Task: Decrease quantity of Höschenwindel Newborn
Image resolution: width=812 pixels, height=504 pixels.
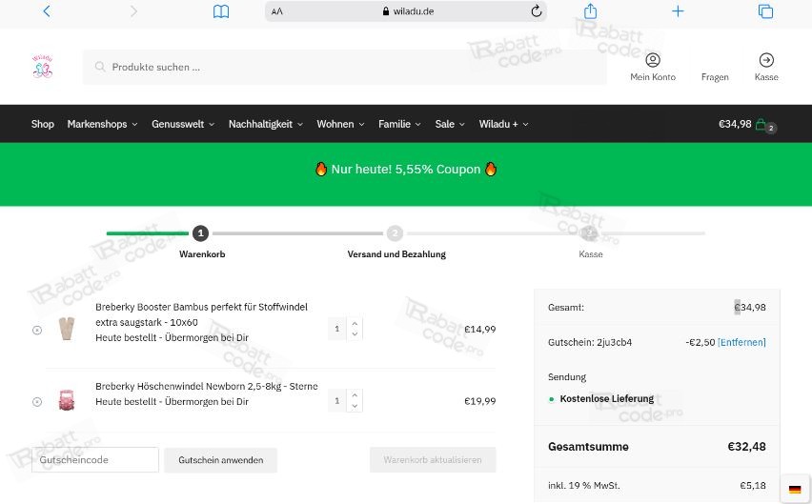Action: 355,406
